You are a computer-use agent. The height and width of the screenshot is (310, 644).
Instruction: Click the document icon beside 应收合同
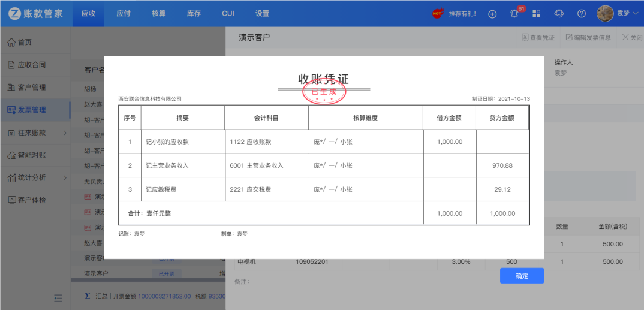click(11, 65)
